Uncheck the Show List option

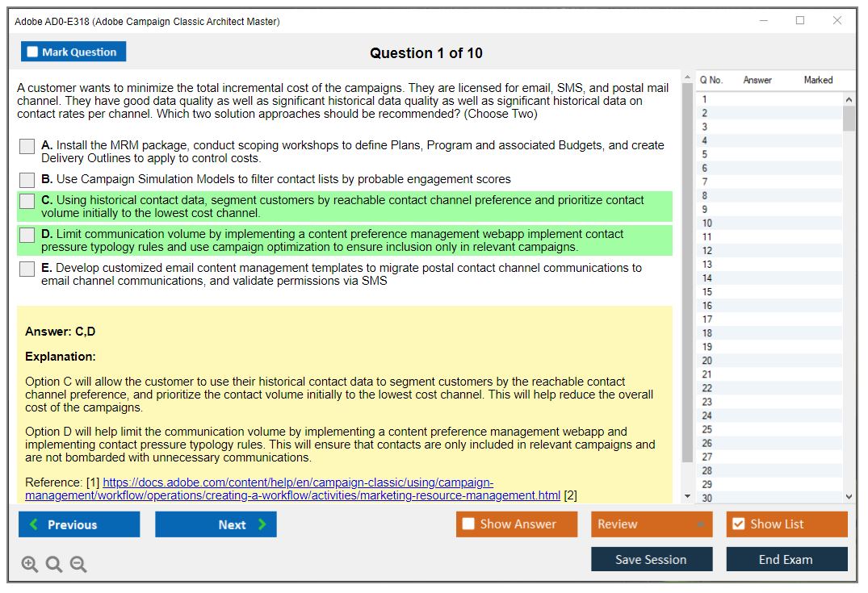tap(738, 524)
